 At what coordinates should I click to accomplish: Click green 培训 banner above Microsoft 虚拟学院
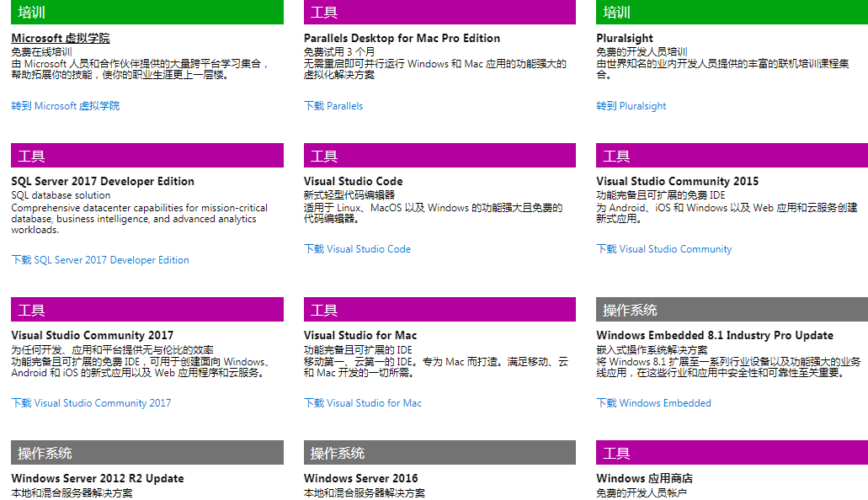point(147,12)
